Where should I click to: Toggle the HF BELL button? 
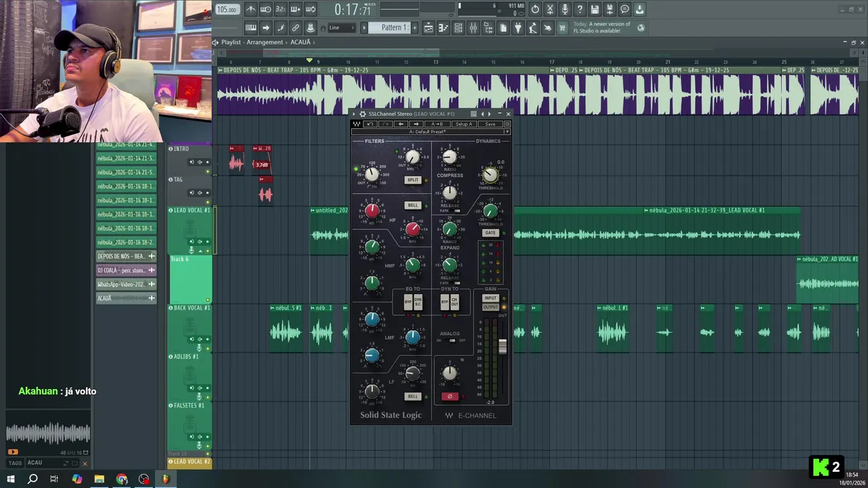[413, 205]
